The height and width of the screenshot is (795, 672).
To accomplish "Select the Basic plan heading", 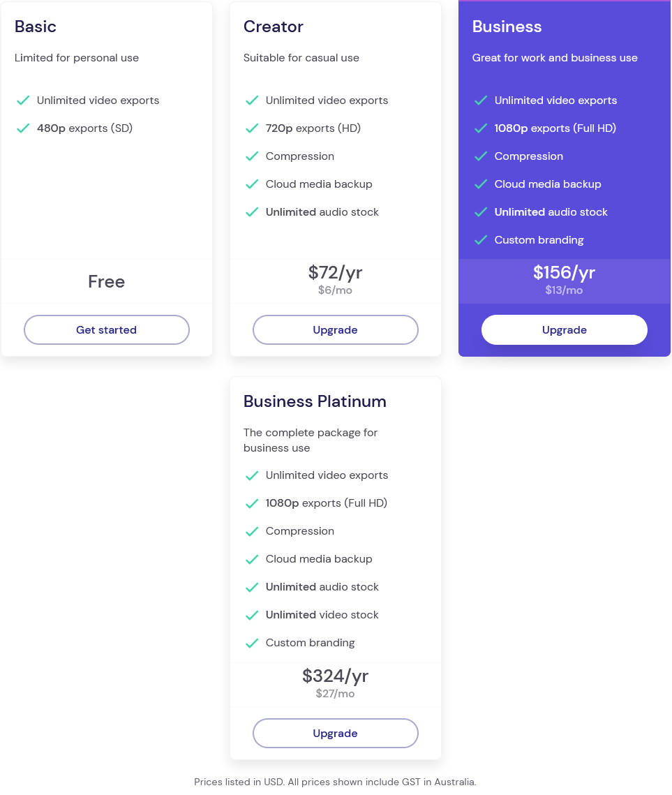I will coord(36,27).
